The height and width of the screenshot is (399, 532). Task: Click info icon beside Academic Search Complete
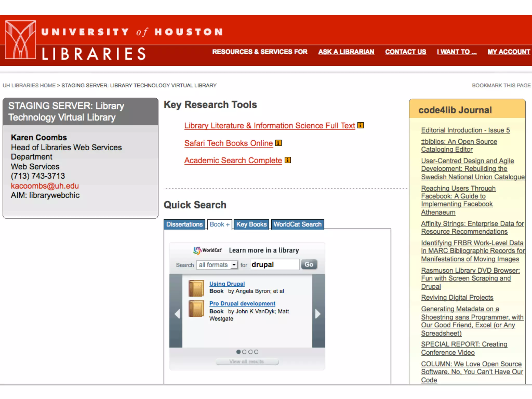pos(288,160)
